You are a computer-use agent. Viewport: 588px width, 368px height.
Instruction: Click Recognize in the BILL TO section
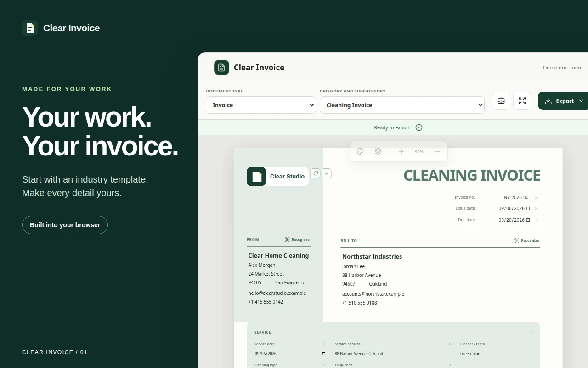click(526, 240)
